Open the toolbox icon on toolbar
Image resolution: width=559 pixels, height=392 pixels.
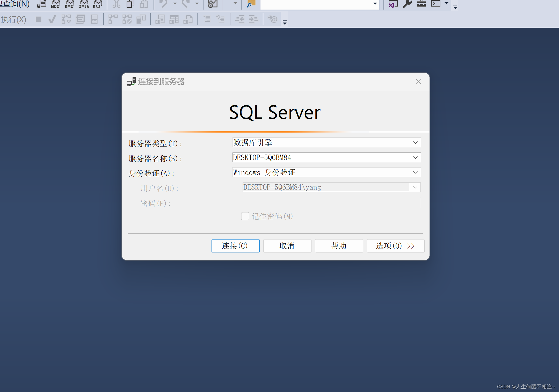tap(421, 3)
